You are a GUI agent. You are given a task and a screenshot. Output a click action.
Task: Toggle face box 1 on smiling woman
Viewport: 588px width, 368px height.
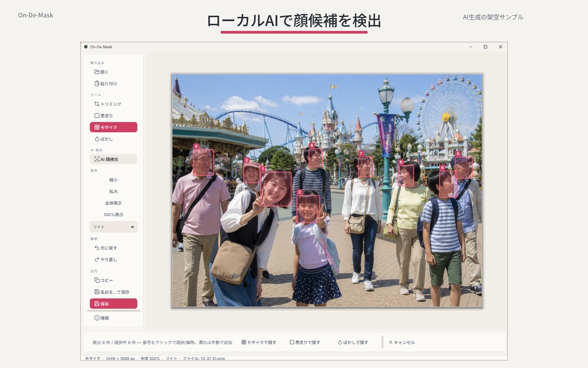point(276,189)
